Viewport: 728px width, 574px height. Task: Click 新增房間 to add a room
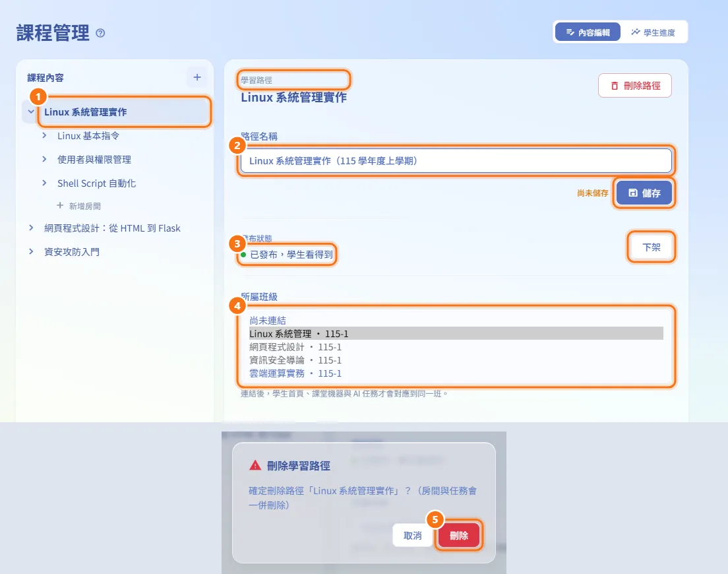[78, 206]
